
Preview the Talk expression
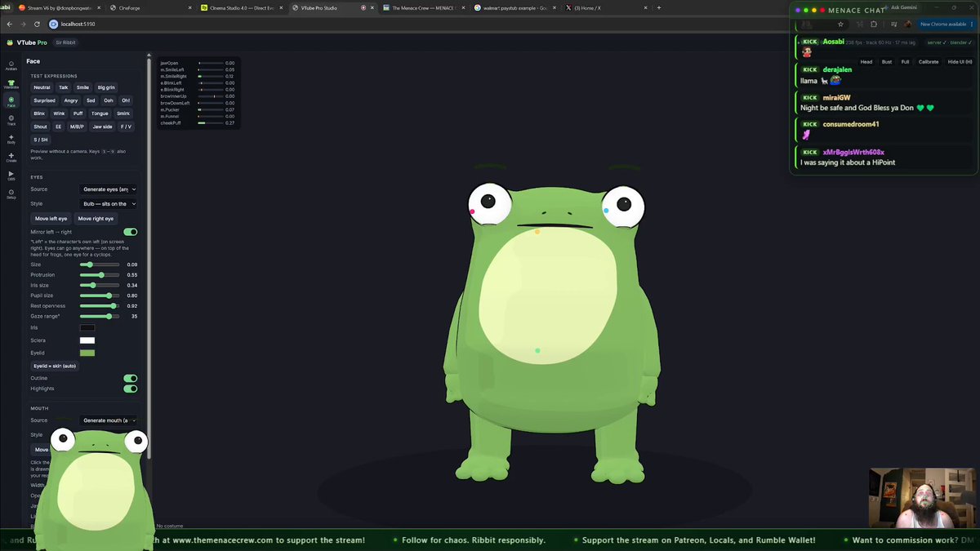point(64,87)
